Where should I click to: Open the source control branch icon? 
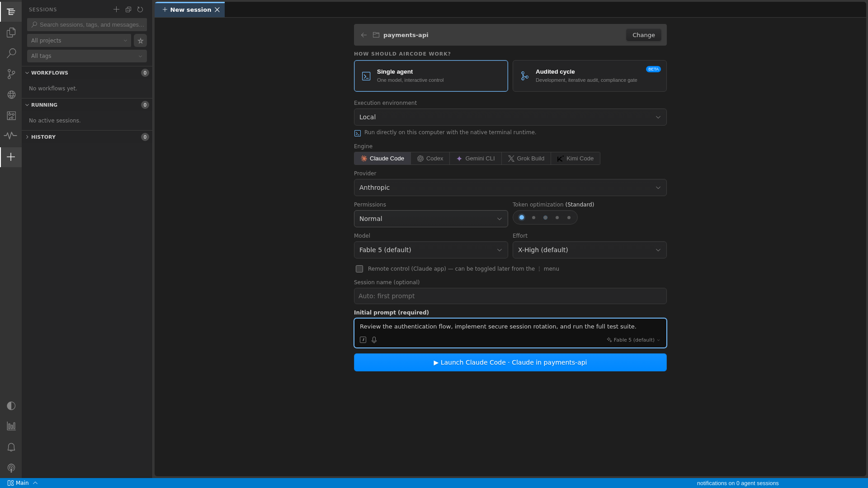(11, 74)
